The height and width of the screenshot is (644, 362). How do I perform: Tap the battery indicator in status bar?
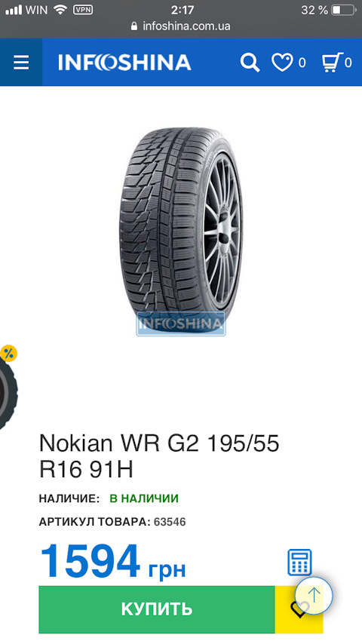click(x=343, y=11)
